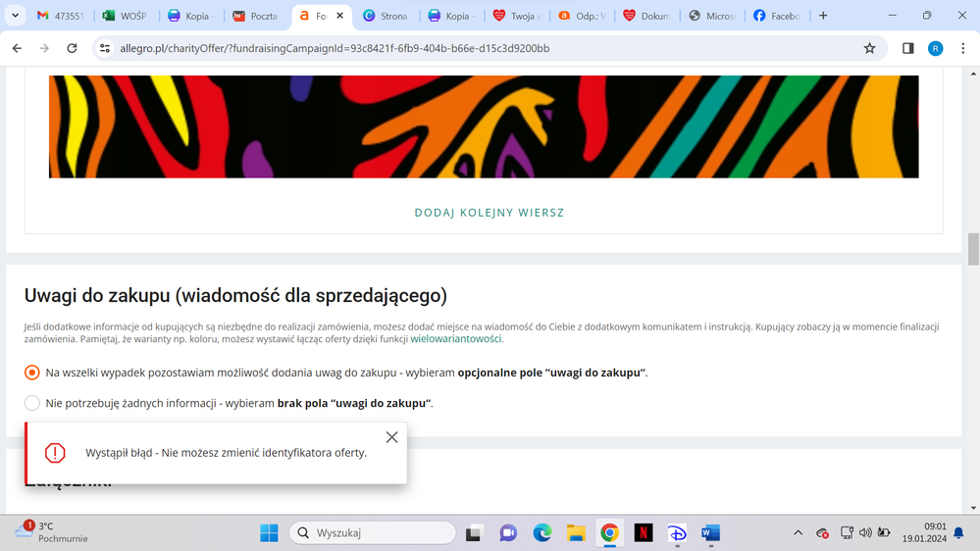View site information icon in address bar

pos(105,48)
